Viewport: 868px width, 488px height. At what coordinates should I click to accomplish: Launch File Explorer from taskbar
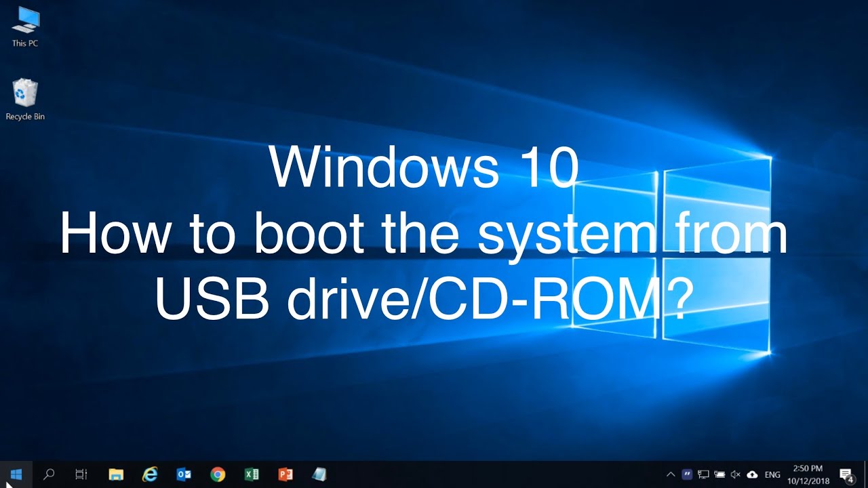(116, 474)
